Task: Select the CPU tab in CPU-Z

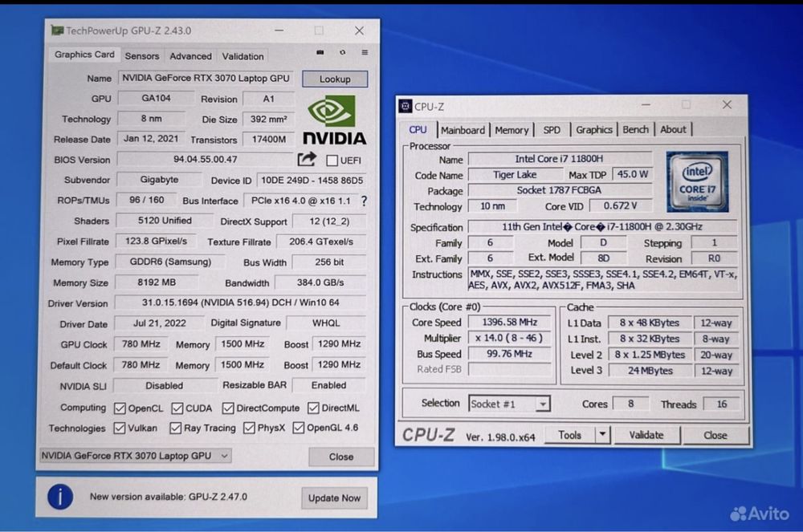Action: [418, 130]
